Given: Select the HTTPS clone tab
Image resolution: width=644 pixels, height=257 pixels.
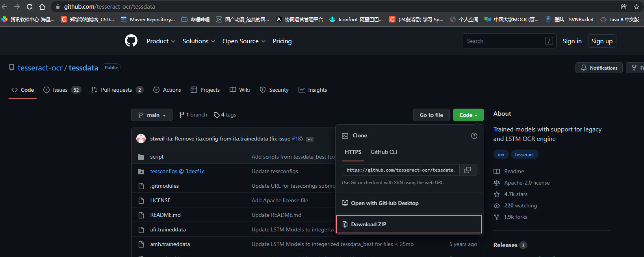Looking at the screenshot, I should coord(353,152).
